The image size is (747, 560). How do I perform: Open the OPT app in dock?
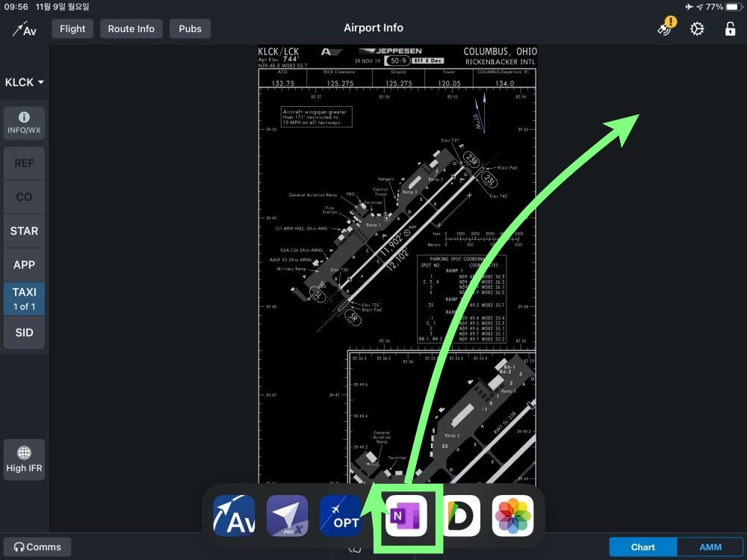coord(341,516)
